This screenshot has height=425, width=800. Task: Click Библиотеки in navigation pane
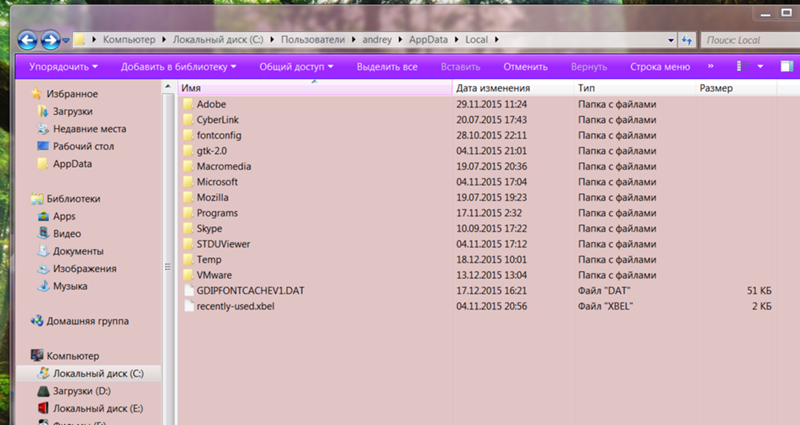tap(73, 199)
